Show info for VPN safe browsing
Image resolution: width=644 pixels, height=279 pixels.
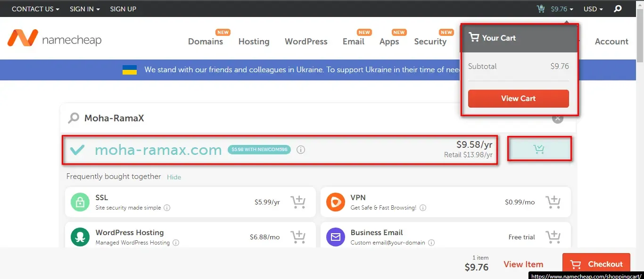click(423, 208)
